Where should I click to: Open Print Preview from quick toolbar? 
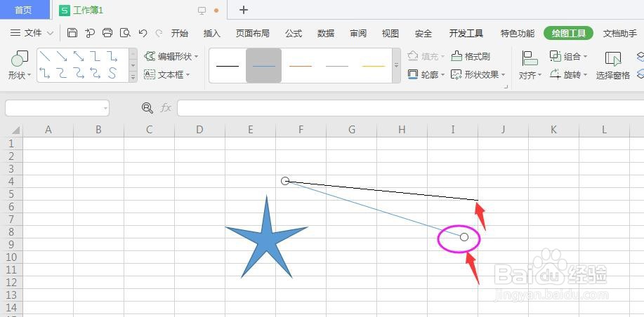pyautogui.click(x=125, y=33)
